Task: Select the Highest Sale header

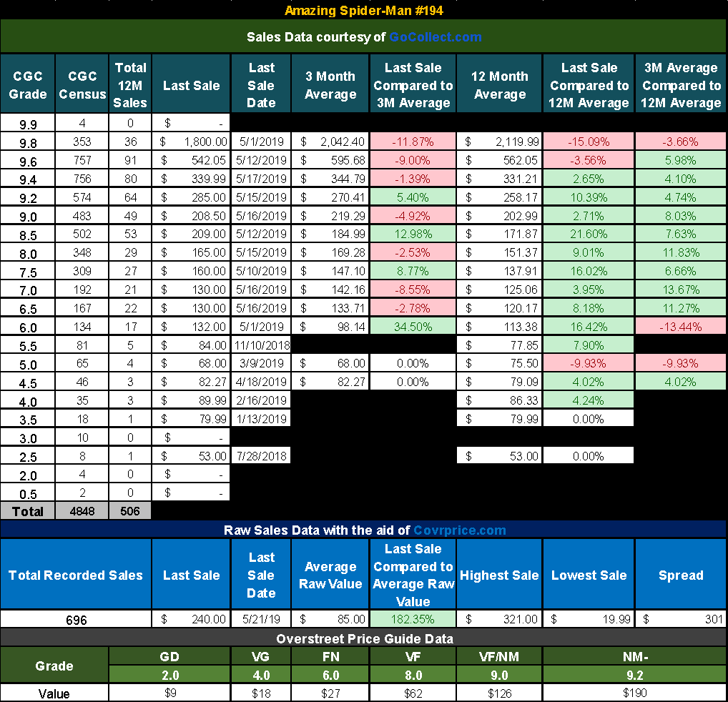Action: pyautogui.click(x=500, y=575)
